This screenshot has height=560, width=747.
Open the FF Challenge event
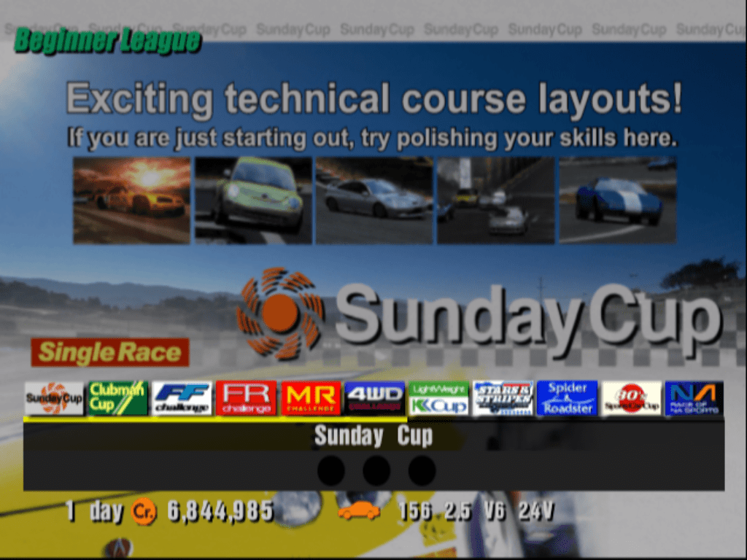pyautogui.click(x=182, y=398)
